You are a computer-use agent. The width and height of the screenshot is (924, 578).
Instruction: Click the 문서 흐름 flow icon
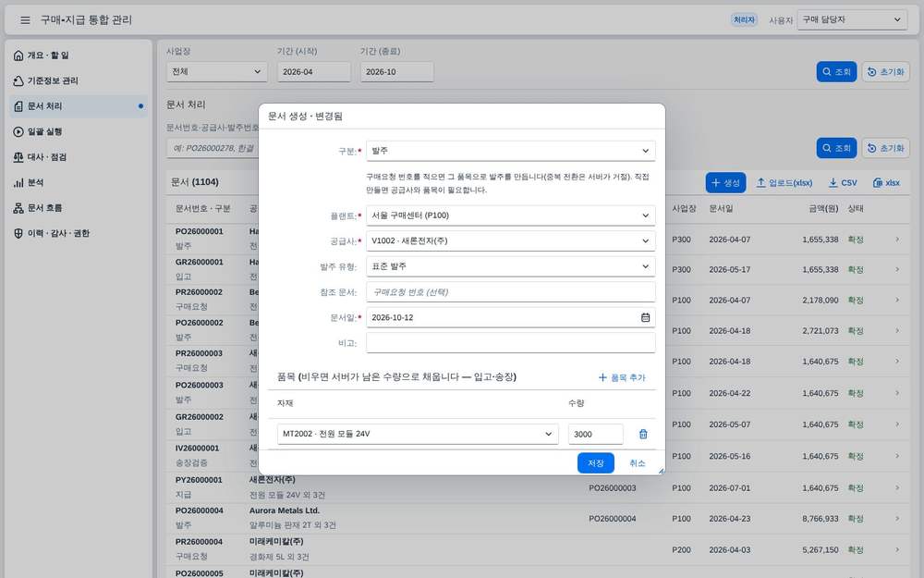point(18,207)
